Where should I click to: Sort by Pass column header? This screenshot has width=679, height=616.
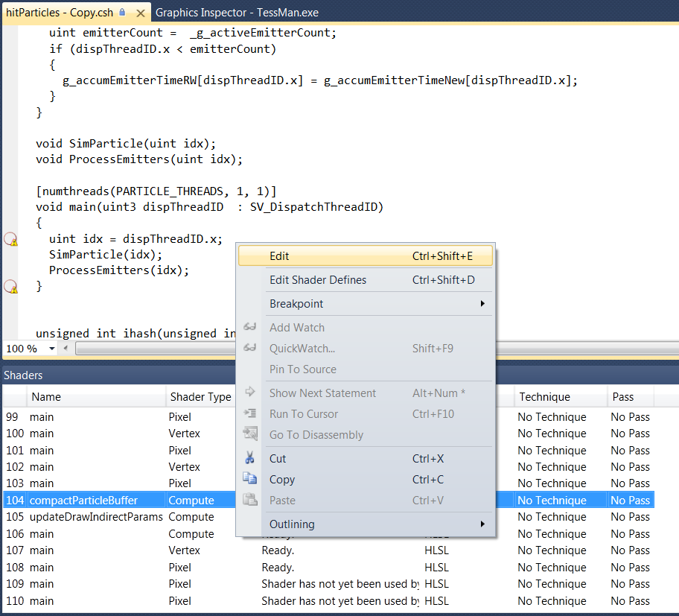coord(631,397)
